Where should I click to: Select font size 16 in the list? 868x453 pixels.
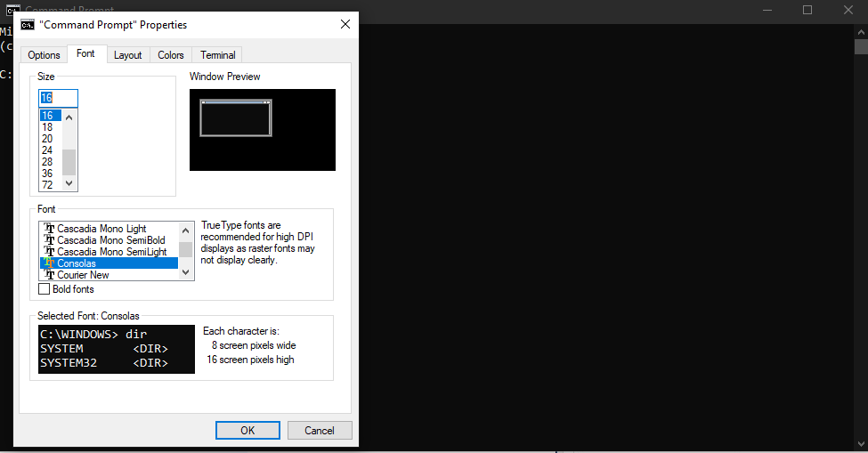click(51, 115)
